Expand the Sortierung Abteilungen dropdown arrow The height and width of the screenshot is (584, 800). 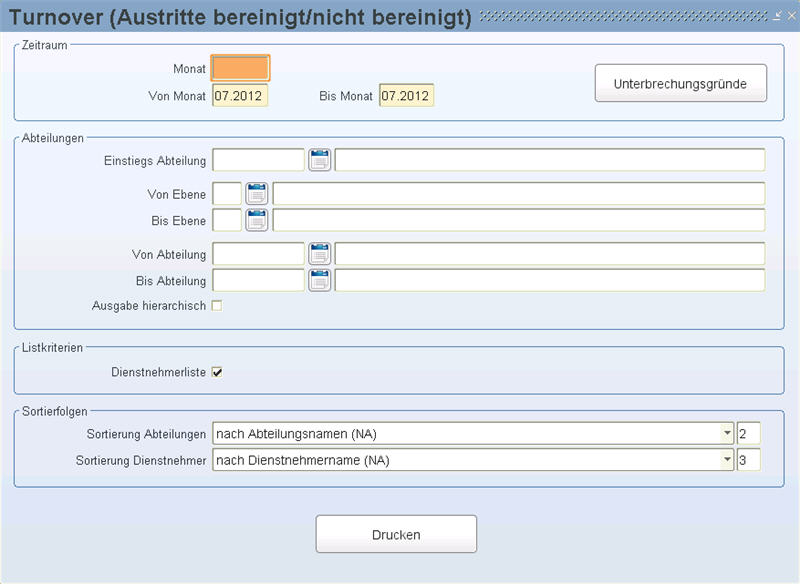(727, 434)
